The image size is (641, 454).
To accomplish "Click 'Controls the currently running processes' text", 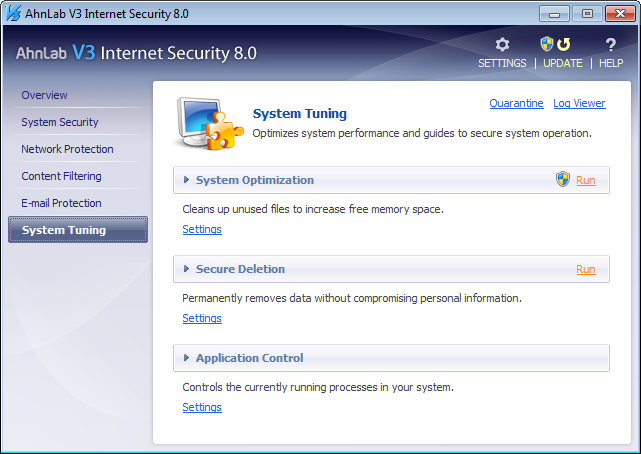I will (x=318, y=387).
